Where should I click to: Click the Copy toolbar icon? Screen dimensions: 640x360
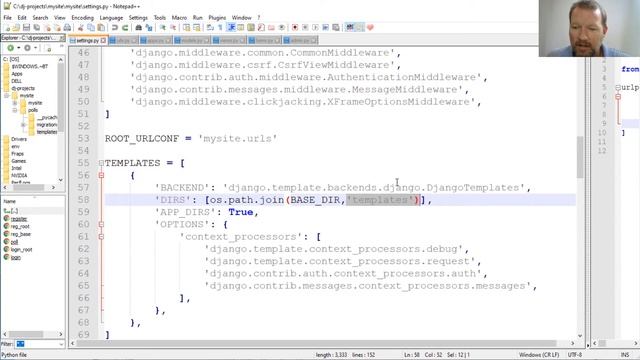tap(91, 28)
